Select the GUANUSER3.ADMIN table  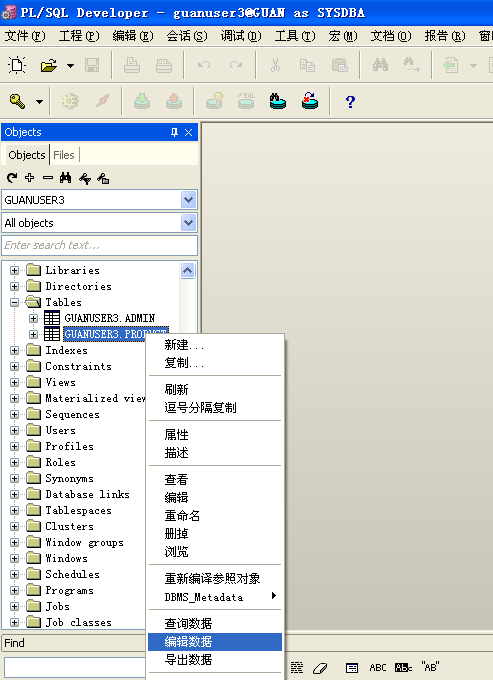[x=110, y=318]
